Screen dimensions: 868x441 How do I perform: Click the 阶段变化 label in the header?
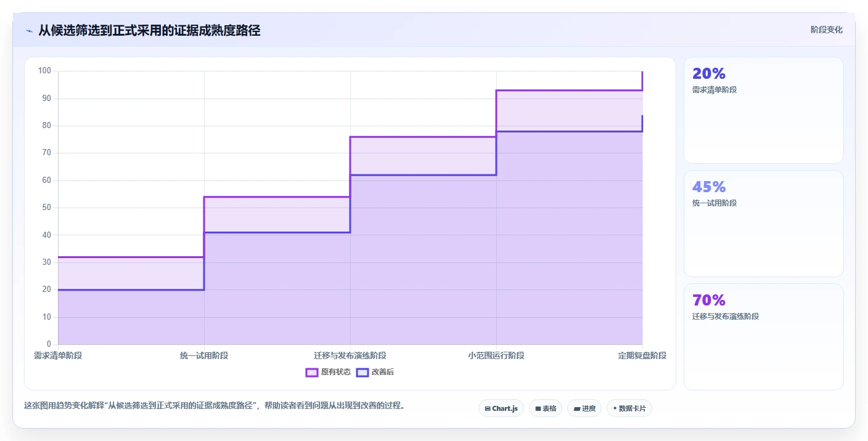click(x=826, y=30)
